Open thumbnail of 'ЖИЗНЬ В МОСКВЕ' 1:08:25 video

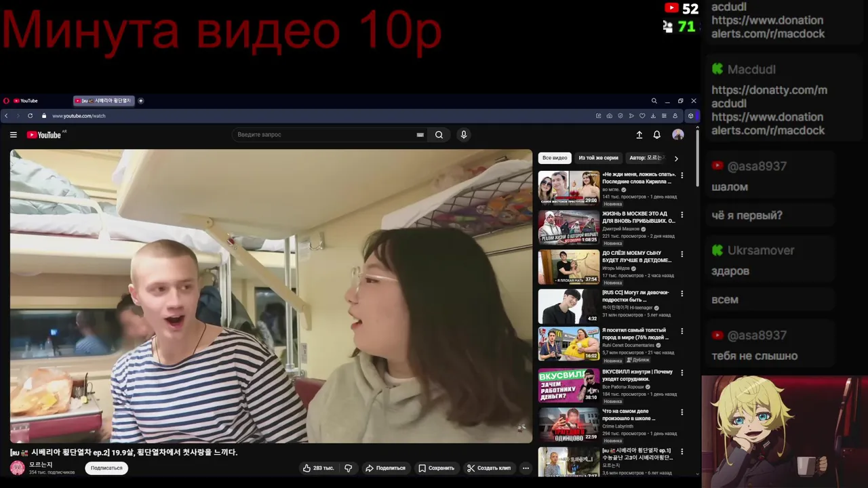click(x=569, y=227)
